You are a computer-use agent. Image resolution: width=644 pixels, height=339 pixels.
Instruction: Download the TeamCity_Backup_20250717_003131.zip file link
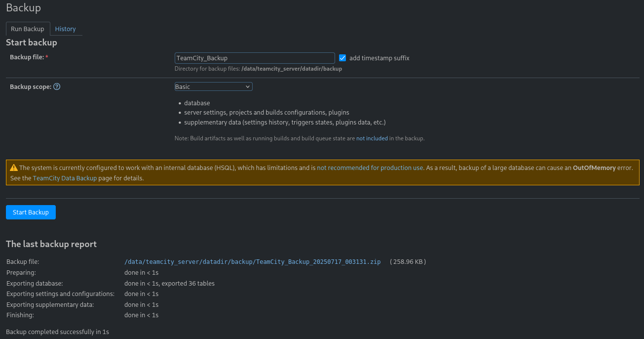[252, 262]
